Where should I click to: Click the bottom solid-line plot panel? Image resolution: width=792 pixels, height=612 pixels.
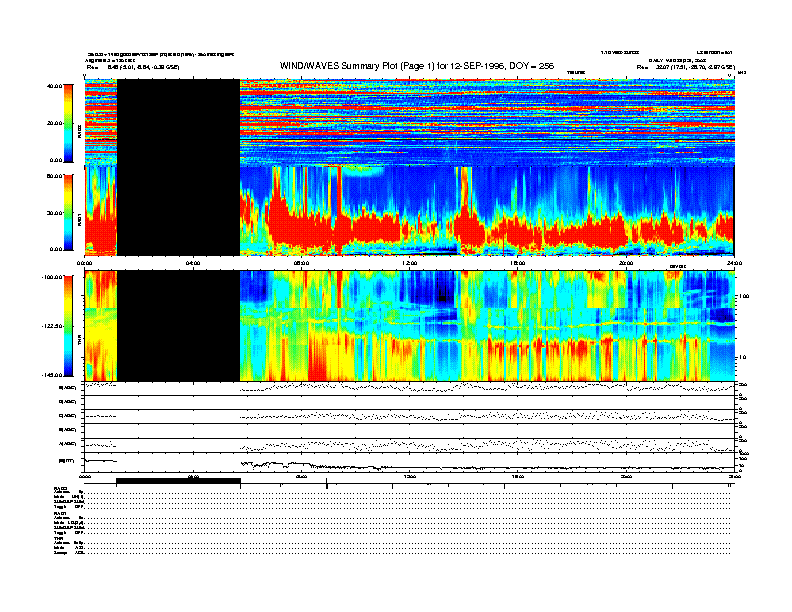point(409,464)
